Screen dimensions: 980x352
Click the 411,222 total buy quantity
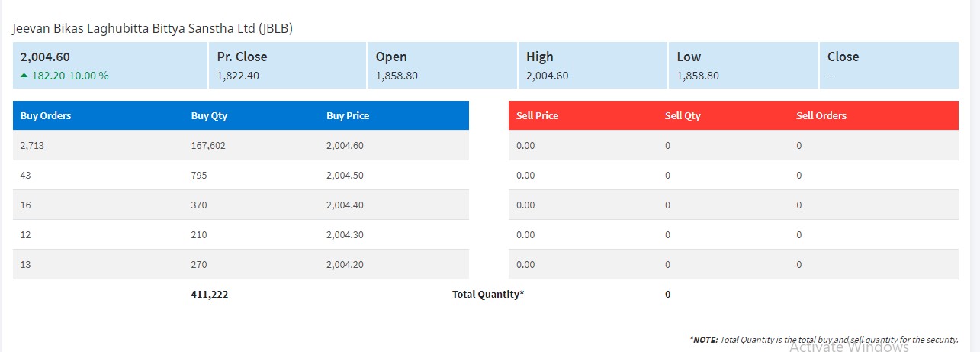(209, 294)
